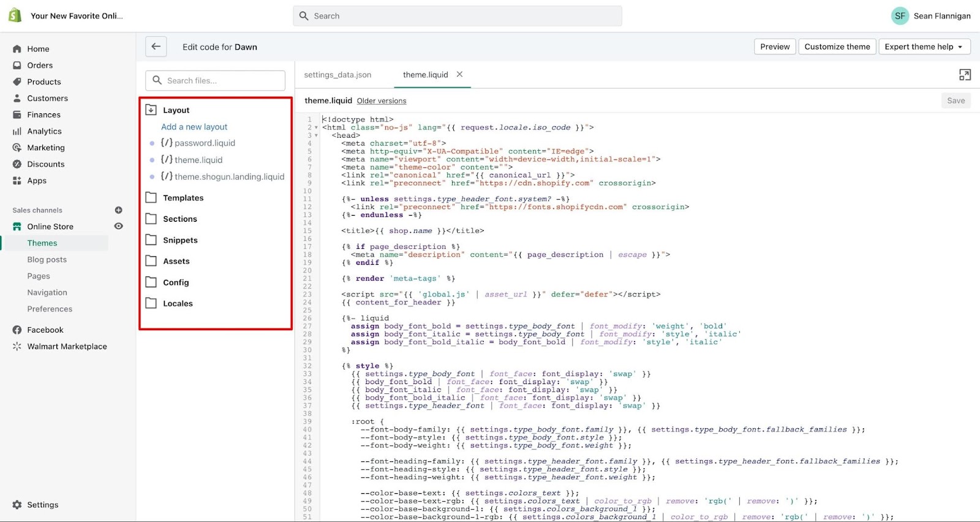
Task: Expand the Templates folder
Action: (151, 198)
